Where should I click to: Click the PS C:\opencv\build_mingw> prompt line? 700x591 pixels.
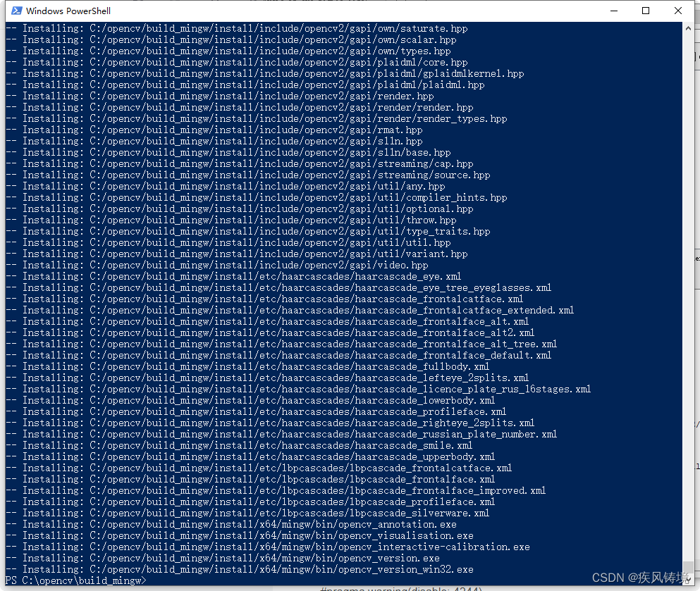click(x=76, y=580)
